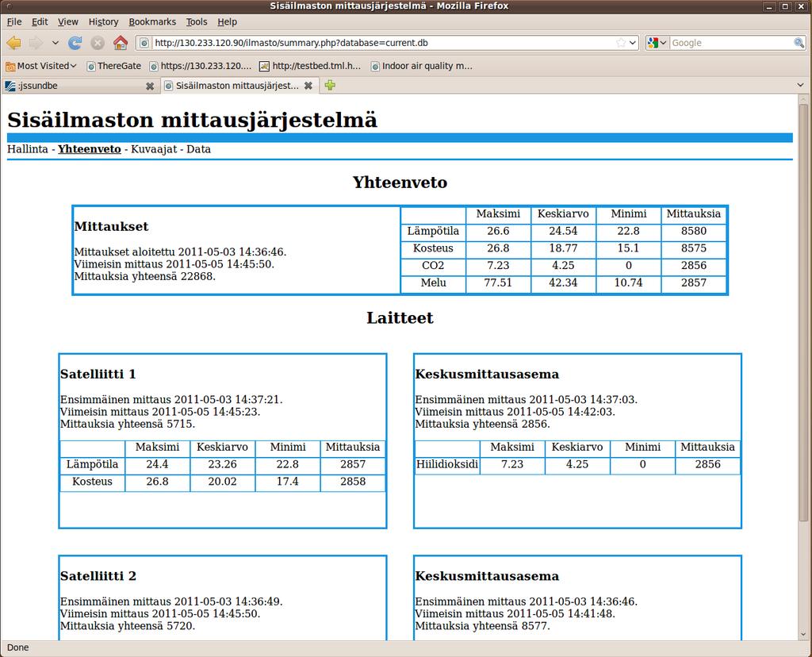
Task: Expand the Most Visited bookmarks folder
Action: pos(41,66)
